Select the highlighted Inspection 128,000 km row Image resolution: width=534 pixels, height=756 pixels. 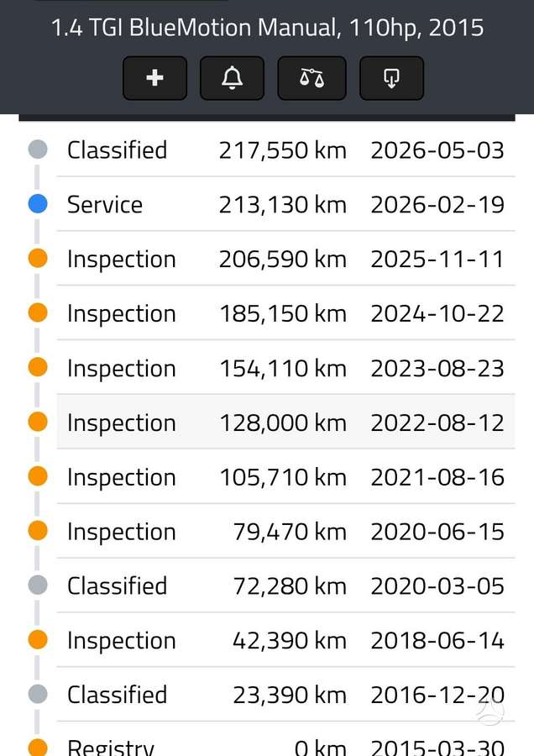click(x=285, y=422)
